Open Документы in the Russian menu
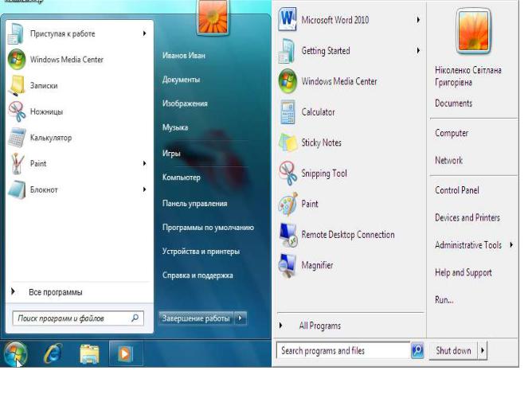532x398 pixels. click(181, 80)
